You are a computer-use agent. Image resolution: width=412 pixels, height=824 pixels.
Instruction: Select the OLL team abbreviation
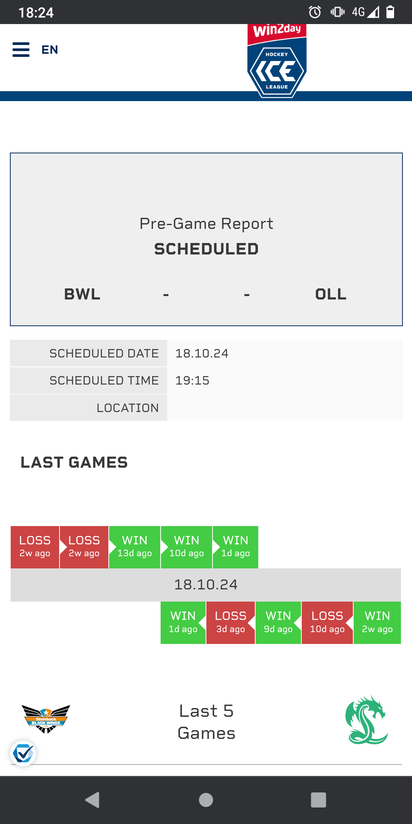tap(331, 294)
